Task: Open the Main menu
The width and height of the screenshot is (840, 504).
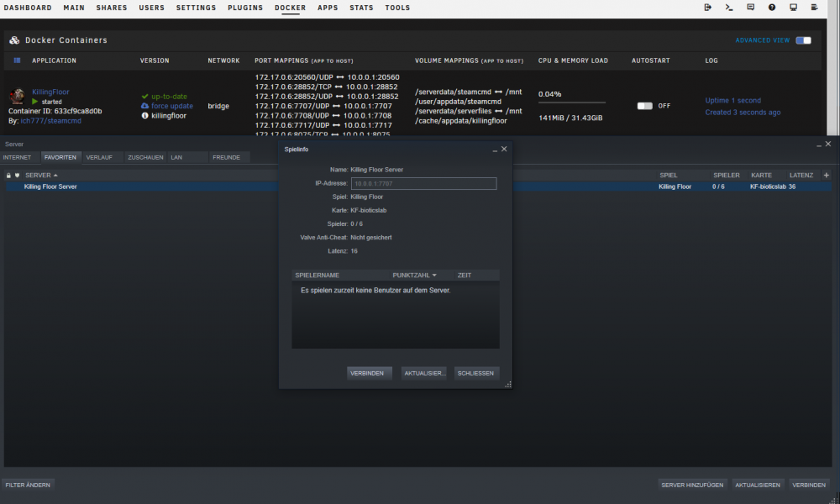Action: [x=74, y=8]
